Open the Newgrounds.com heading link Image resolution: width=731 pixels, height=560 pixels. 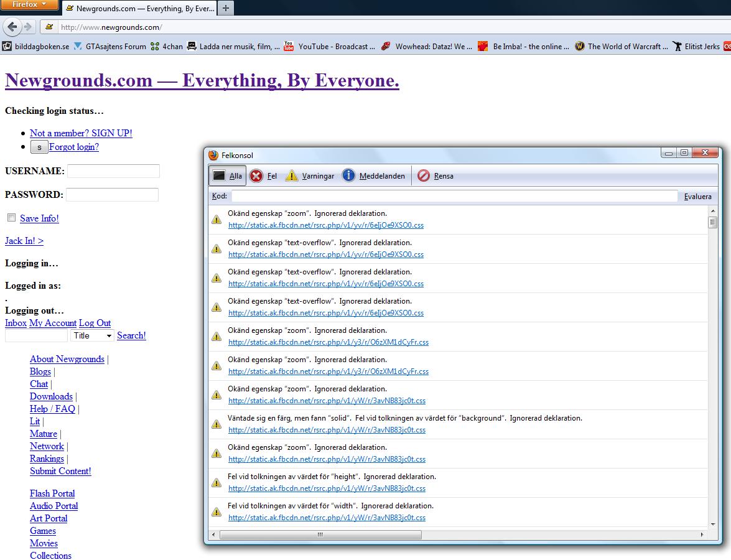pyautogui.click(x=202, y=80)
